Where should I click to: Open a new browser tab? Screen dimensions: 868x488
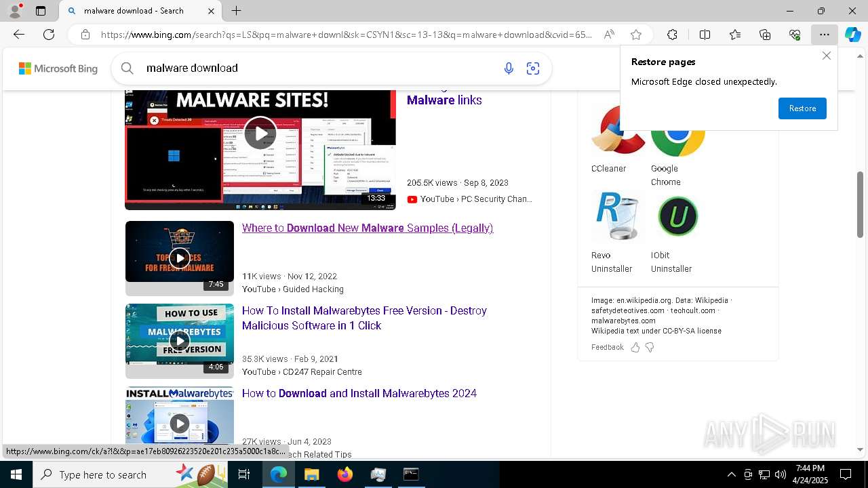pos(236,11)
